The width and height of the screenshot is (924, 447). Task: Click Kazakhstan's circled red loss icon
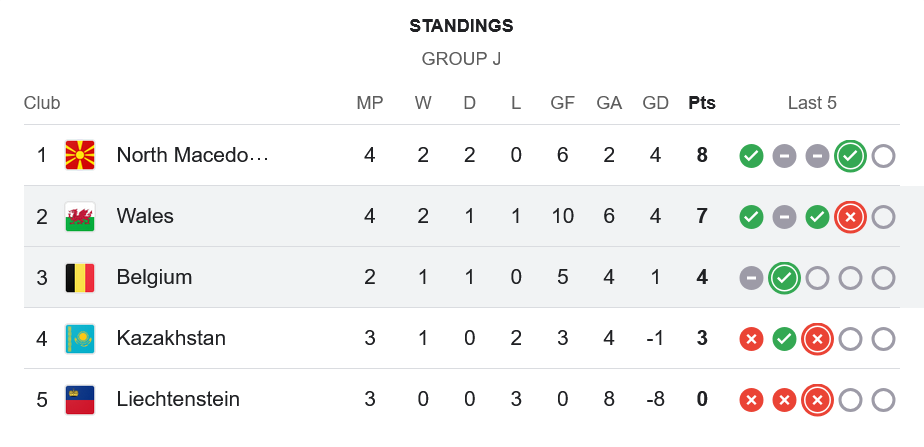[x=817, y=339]
